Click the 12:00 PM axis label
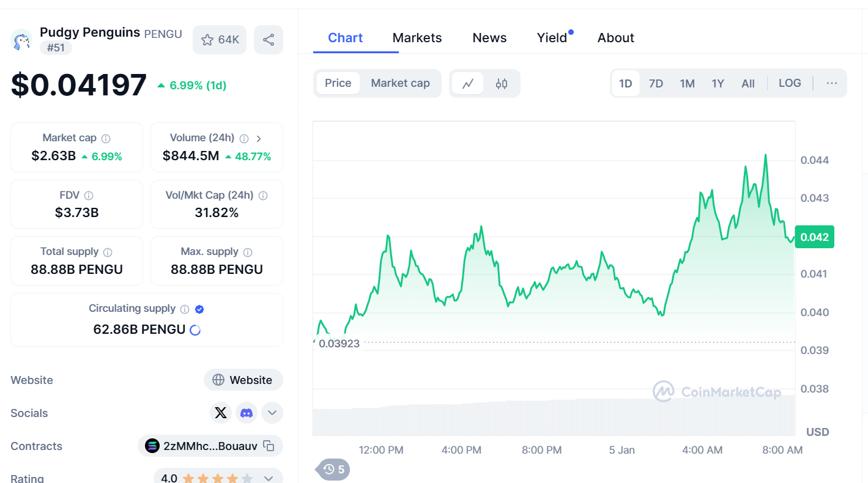Image resolution: width=868 pixels, height=483 pixels. point(381,450)
